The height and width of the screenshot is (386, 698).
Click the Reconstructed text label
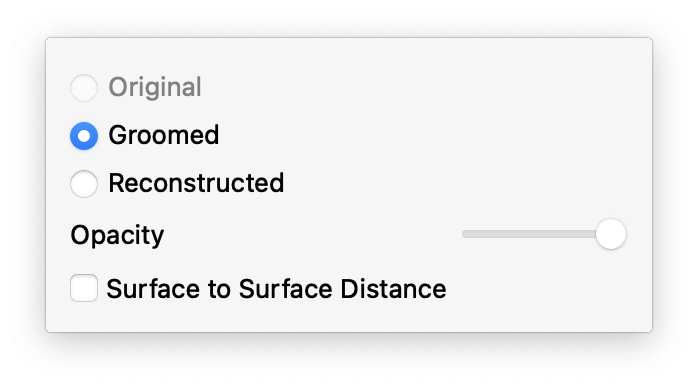click(196, 183)
